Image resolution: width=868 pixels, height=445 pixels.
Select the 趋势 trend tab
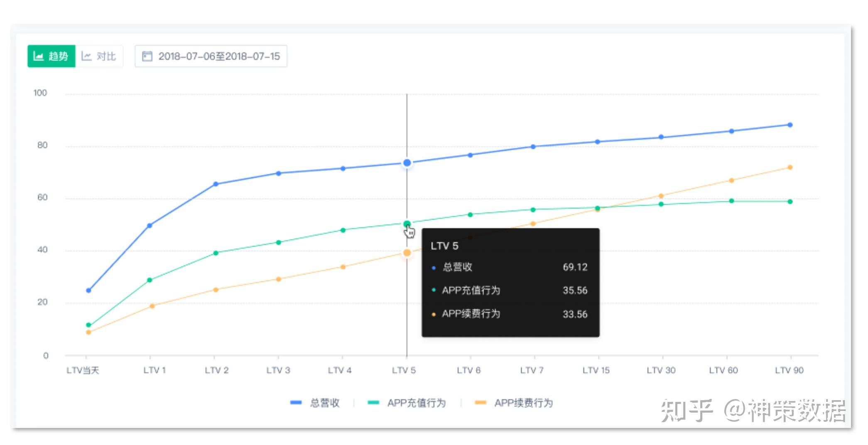point(51,56)
